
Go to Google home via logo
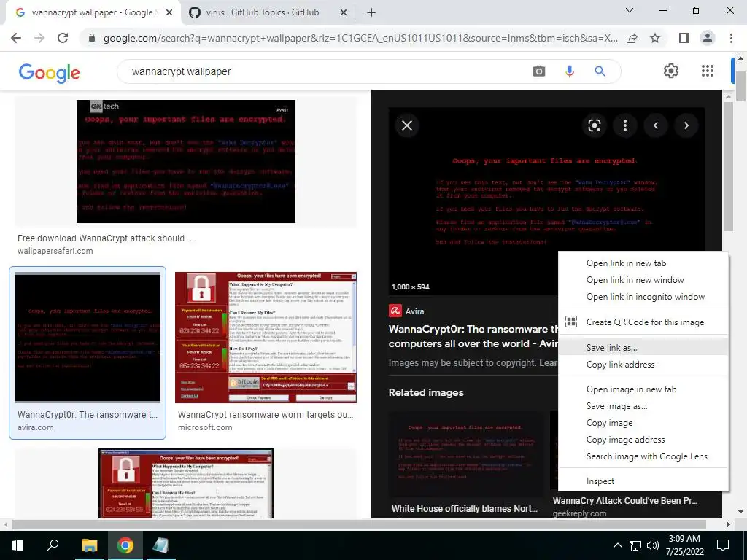49,72
